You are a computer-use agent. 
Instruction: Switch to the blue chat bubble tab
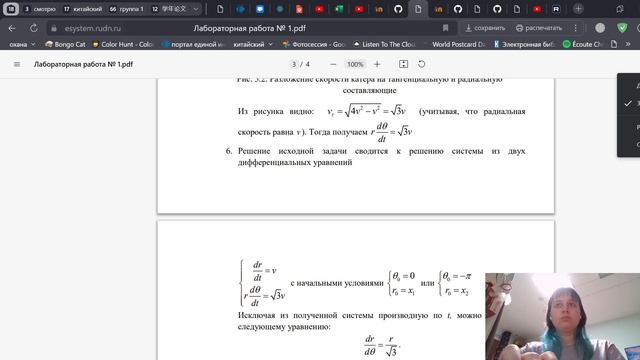point(260,9)
